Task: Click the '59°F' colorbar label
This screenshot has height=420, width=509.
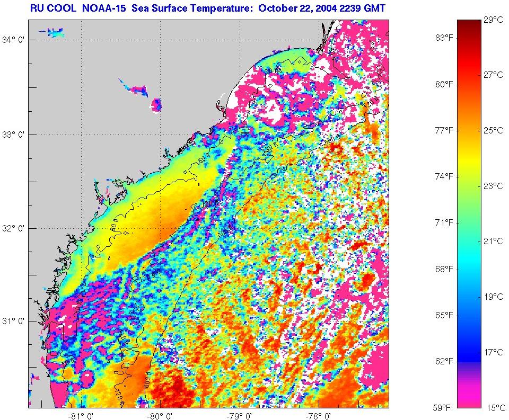Action: [x=442, y=408]
